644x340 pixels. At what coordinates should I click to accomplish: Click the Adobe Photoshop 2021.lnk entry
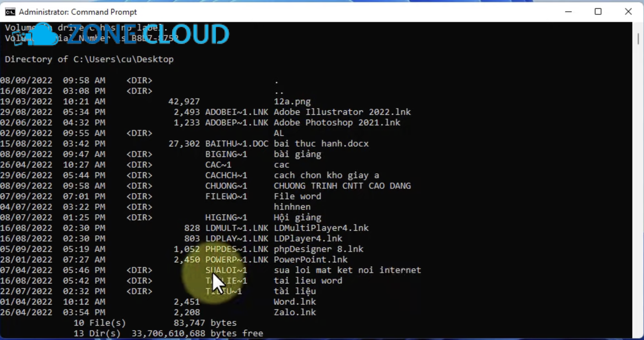point(337,123)
